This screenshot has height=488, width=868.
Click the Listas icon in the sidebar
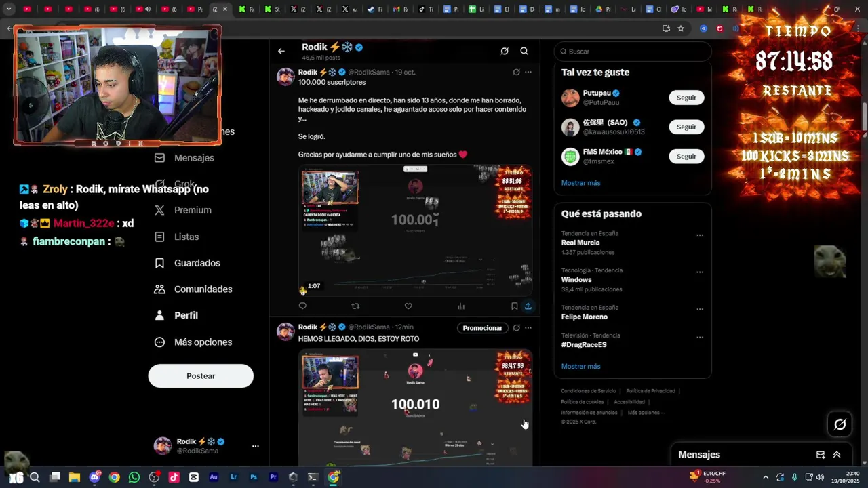[159, 237]
